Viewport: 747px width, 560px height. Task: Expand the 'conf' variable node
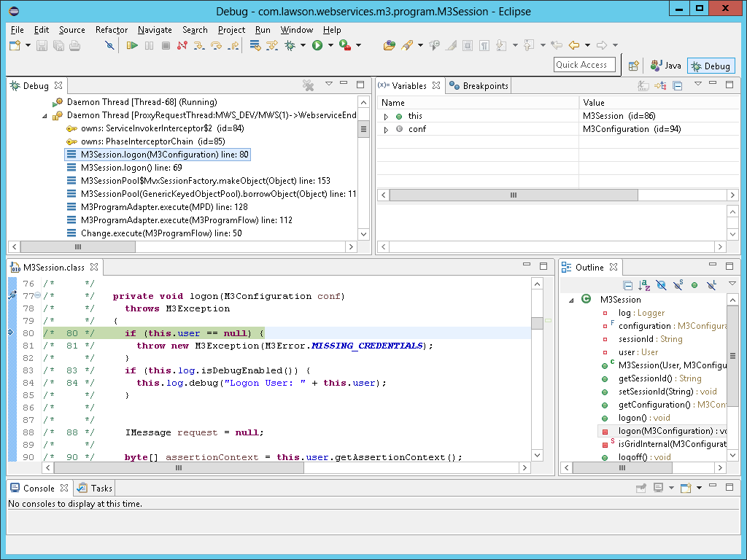[x=386, y=129]
